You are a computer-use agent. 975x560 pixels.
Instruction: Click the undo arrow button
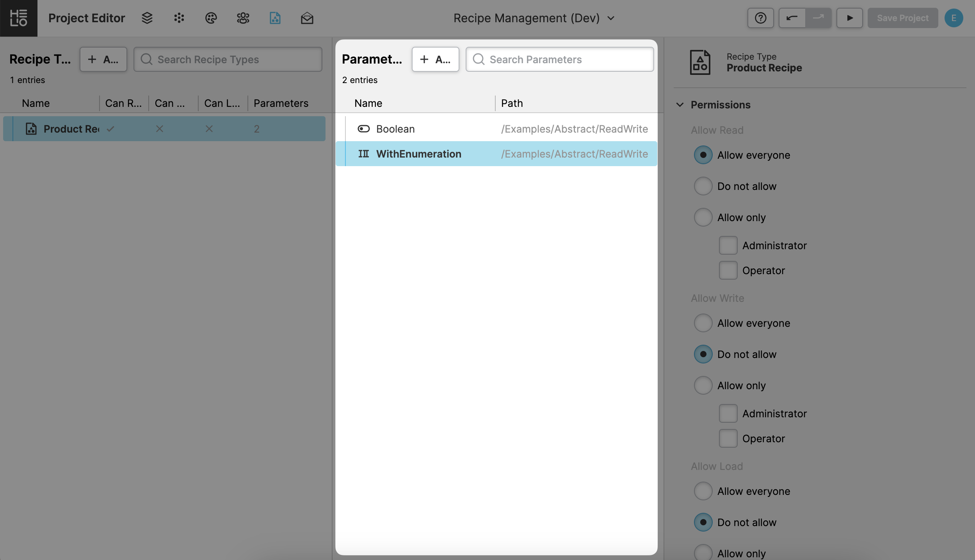click(x=792, y=18)
